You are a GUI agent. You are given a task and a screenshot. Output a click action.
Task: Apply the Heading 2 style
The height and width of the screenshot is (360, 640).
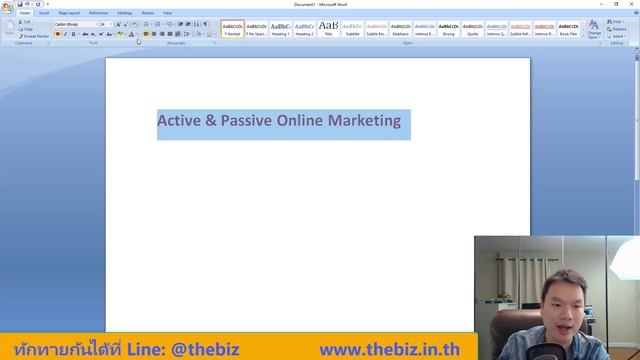tap(304, 29)
